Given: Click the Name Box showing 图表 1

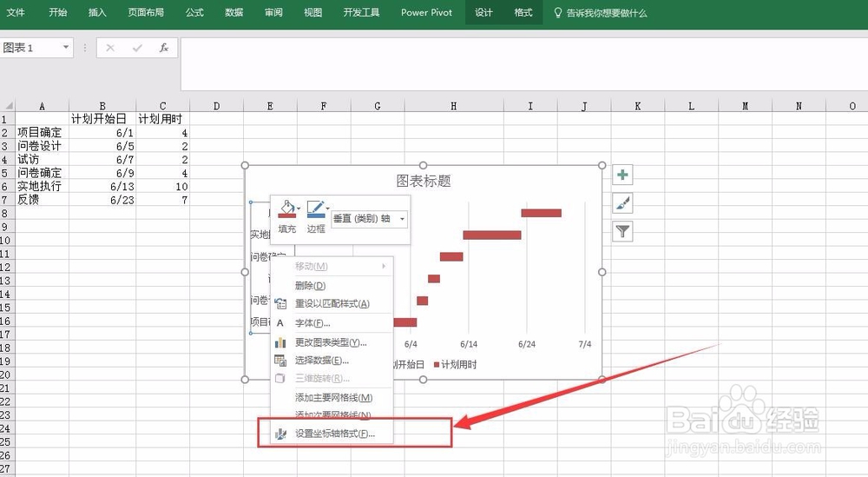Looking at the screenshot, I should point(30,48).
